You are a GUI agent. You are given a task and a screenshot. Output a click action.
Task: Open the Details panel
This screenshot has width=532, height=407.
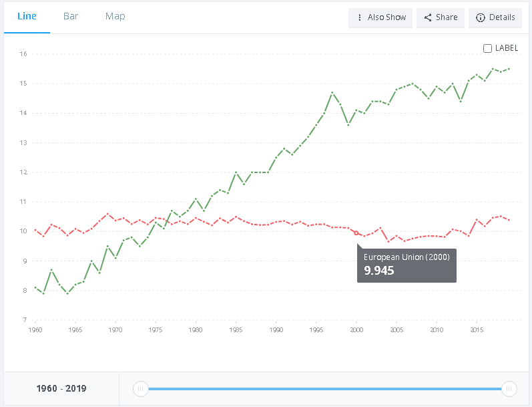coord(495,17)
